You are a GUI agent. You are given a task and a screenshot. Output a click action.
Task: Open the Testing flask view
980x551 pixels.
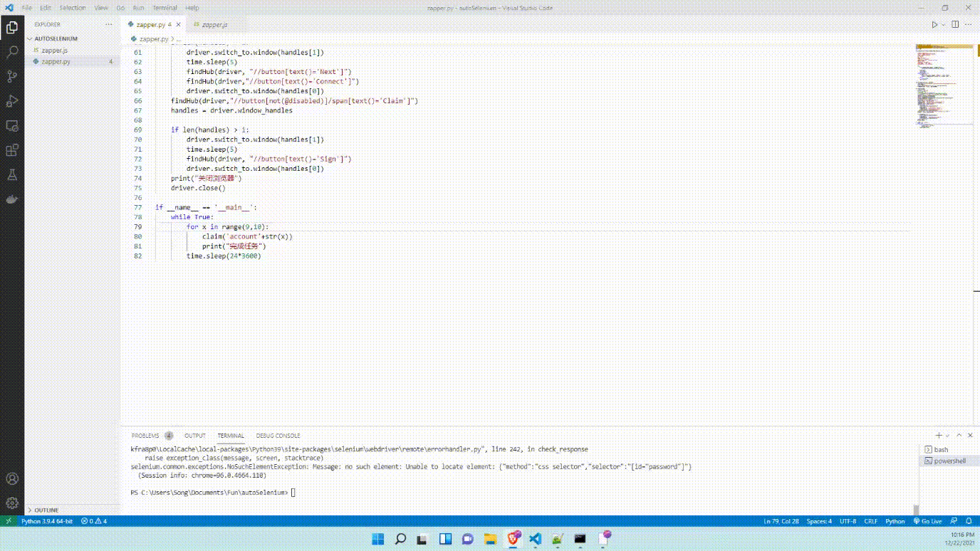12,175
